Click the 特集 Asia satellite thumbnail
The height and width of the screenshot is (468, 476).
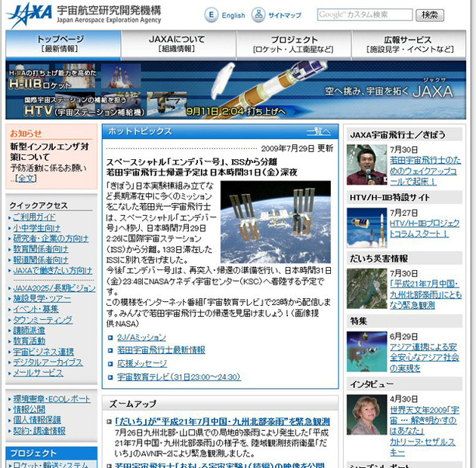tap(366, 352)
